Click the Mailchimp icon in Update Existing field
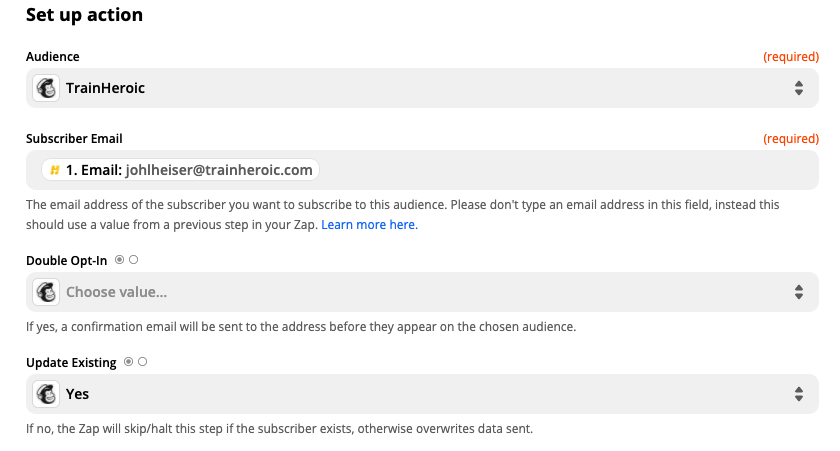Image resolution: width=840 pixels, height=451 pixels. pos(46,394)
